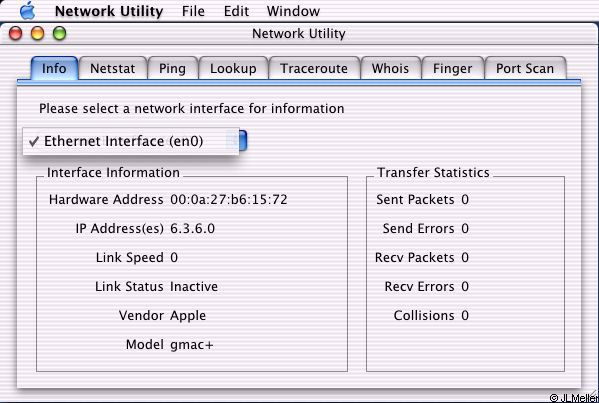Open the Window menu
Viewport: 599px width, 403px height.
pyautogui.click(x=293, y=11)
